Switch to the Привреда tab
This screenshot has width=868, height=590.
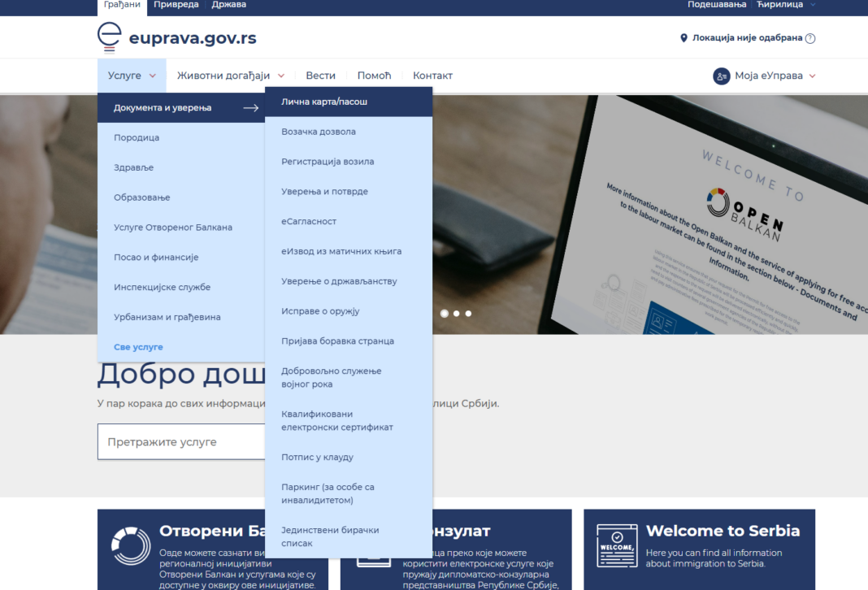[x=177, y=5]
